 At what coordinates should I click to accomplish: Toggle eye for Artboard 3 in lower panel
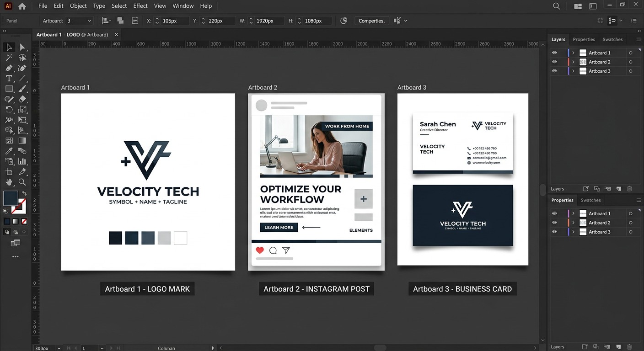(554, 232)
